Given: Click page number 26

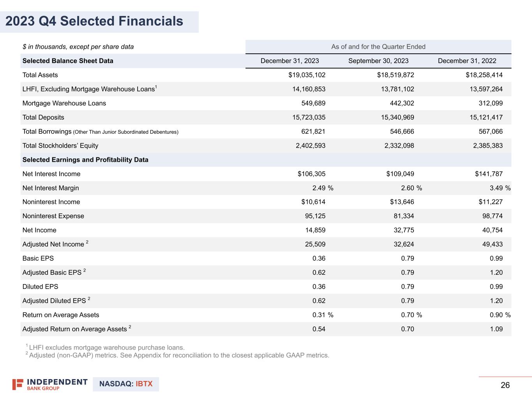Looking at the screenshot, I should (x=505, y=385).
